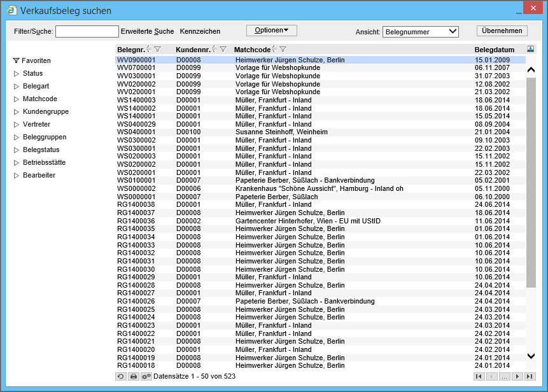Print the record list
This screenshot has height=392, width=548.
pos(134,376)
